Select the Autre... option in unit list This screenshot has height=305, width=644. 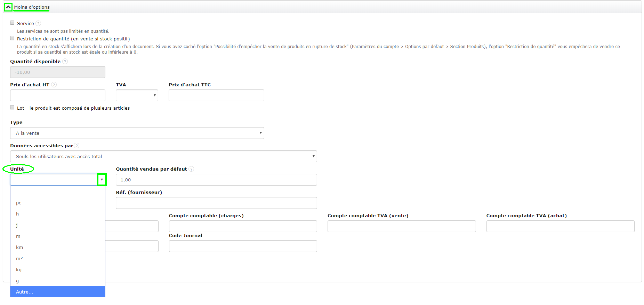pyautogui.click(x=58, y=292)
